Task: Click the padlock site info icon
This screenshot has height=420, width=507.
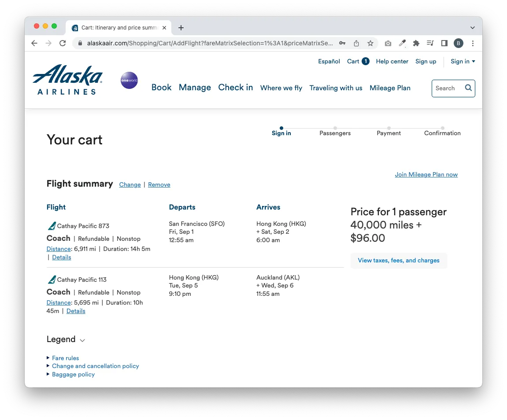Action: (x=80, y=43)
